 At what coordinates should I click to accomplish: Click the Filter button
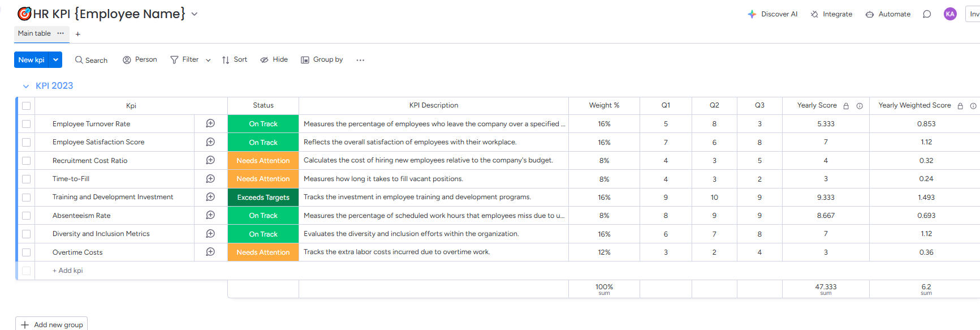pos(185,59)
